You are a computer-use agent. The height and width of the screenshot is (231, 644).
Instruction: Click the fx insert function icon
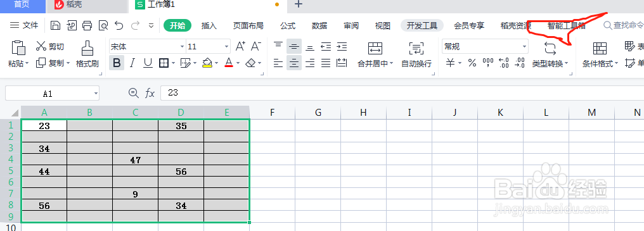click(150, 93)
